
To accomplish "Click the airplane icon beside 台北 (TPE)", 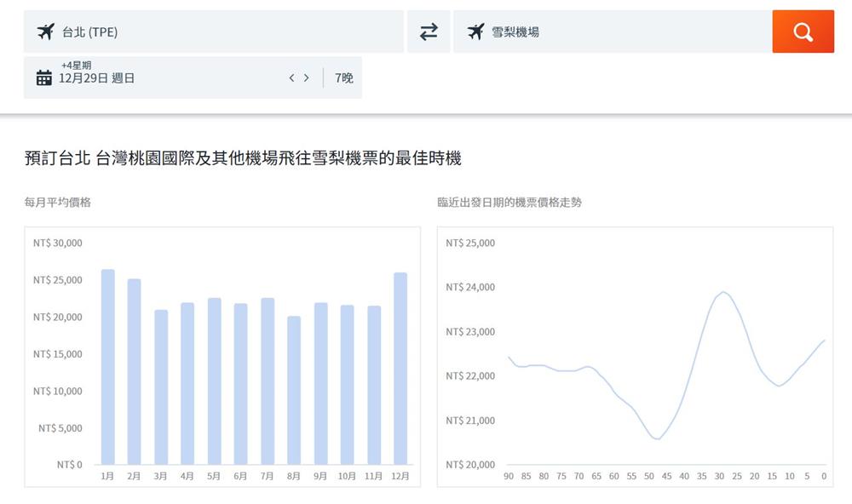I will (x=45, y=31).
